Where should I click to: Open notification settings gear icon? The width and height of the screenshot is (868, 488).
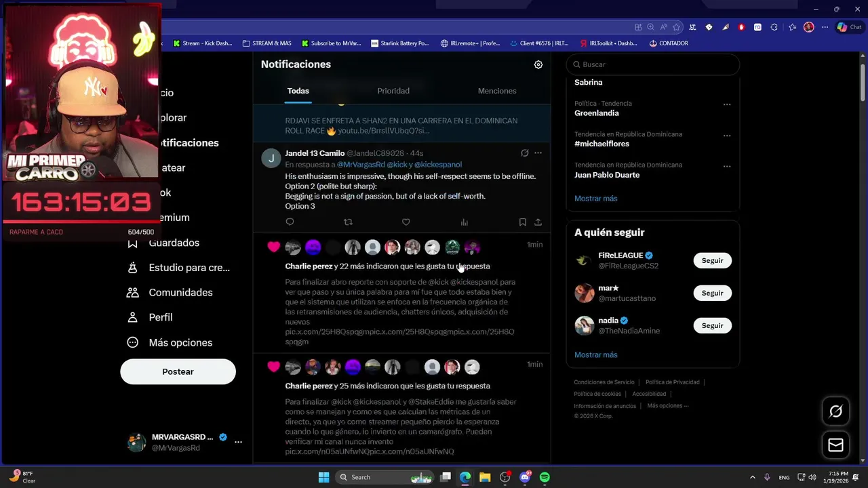(538, 64)
